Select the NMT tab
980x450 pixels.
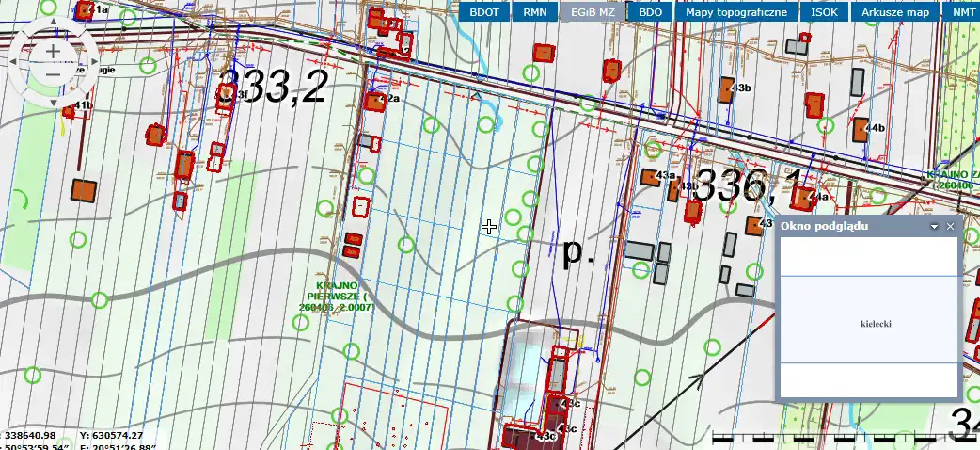(963, 12)
